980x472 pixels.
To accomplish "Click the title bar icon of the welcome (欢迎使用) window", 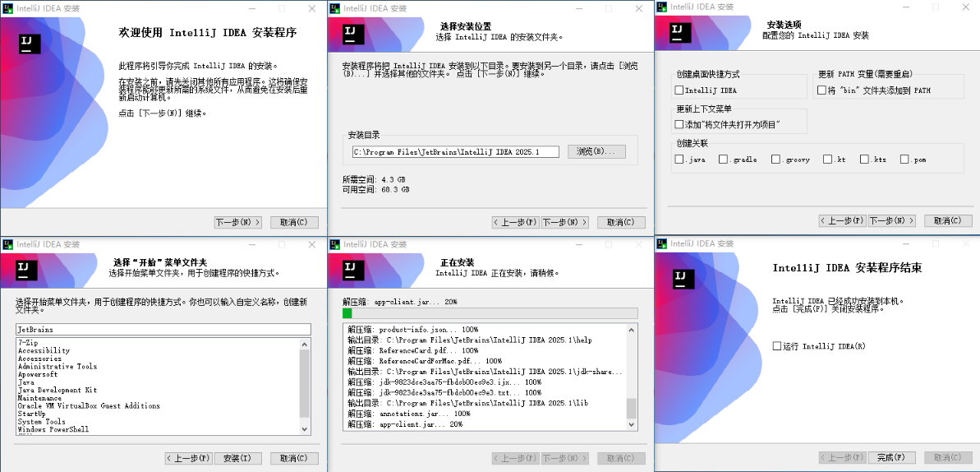I will [x=7, y=8].
